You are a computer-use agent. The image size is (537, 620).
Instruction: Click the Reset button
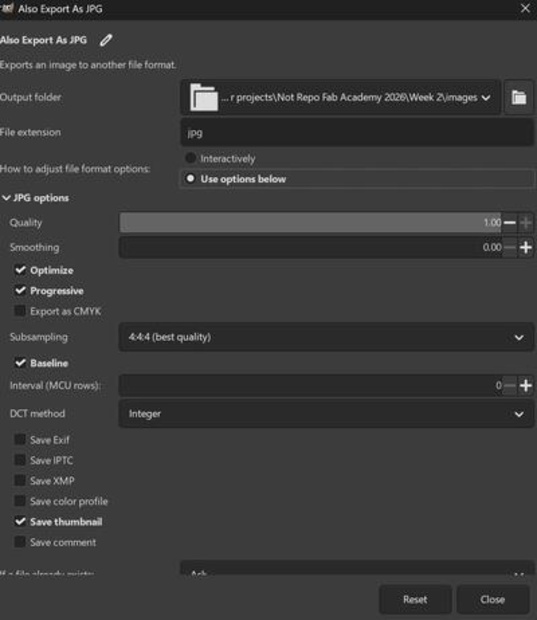[x=415, y=599]
